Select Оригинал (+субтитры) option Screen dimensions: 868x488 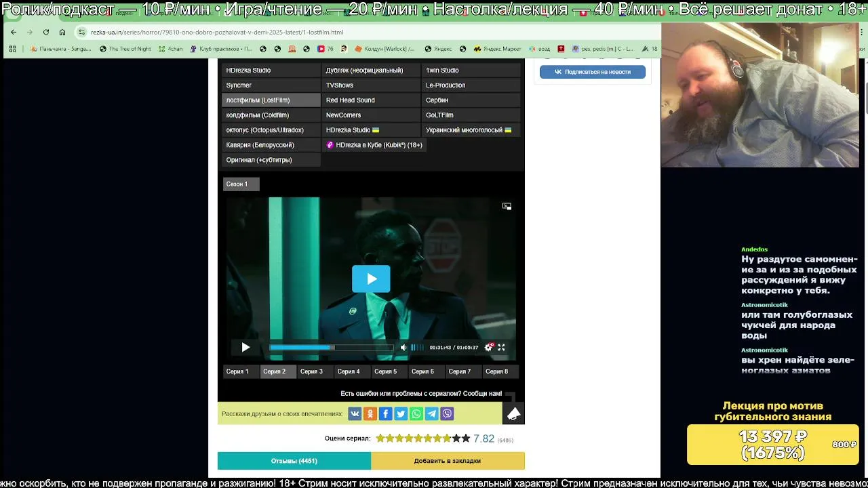click(x=271, y=160)
